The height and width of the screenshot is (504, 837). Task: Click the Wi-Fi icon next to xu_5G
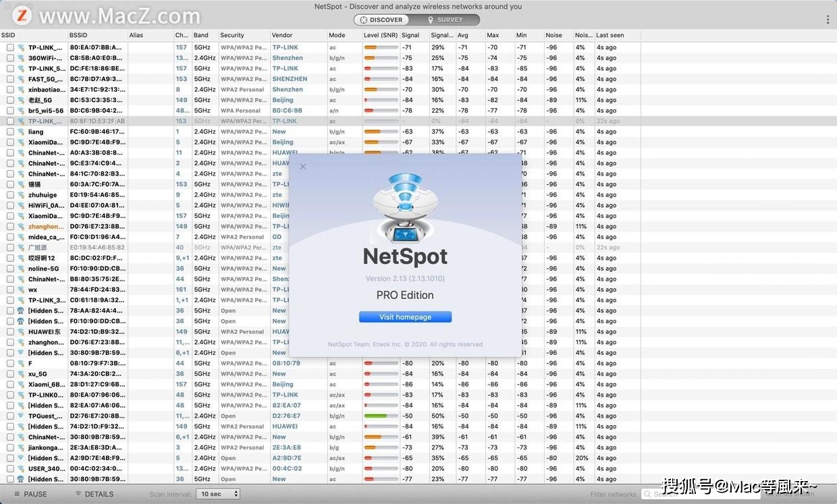(x=21, y=374)
